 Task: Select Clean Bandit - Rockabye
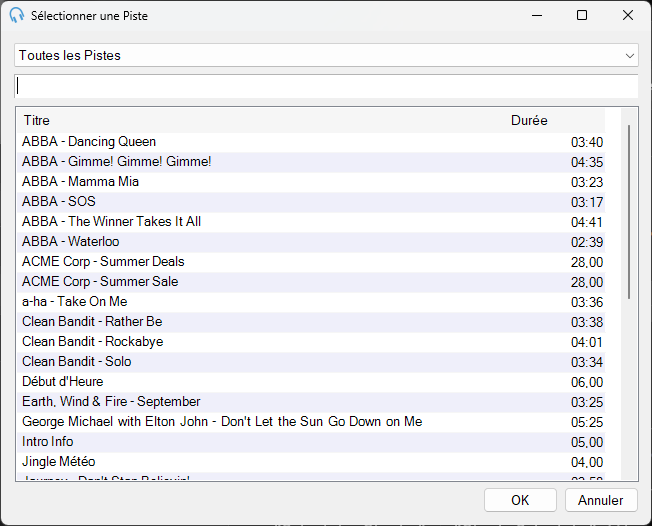tap(311, 342)
